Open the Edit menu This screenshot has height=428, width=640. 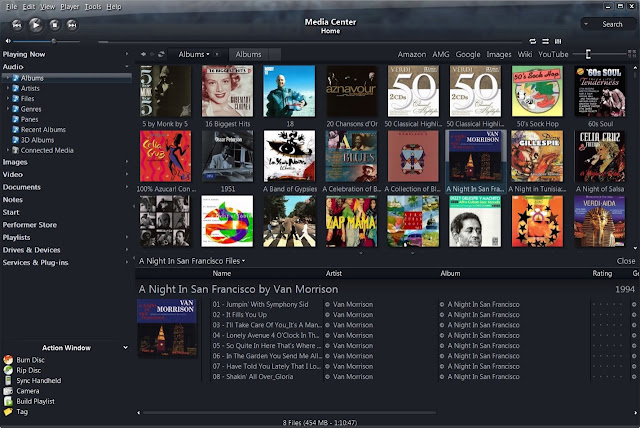pos(29,7)
